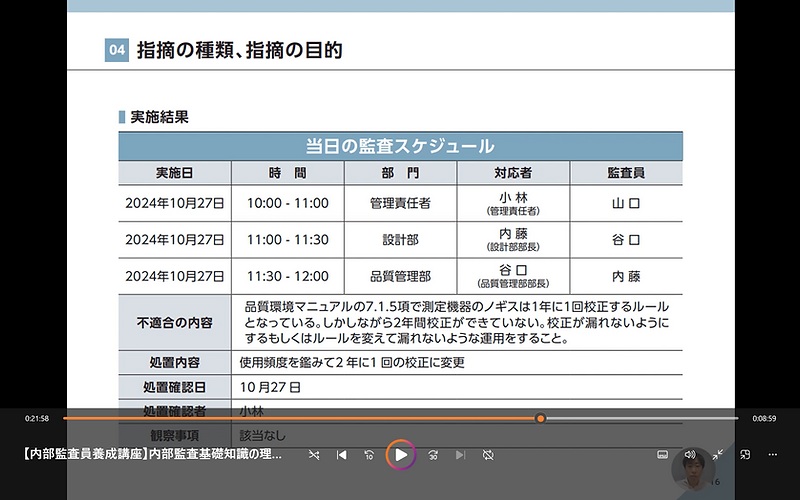Click the orange seek bar thumb

(541, 418)
